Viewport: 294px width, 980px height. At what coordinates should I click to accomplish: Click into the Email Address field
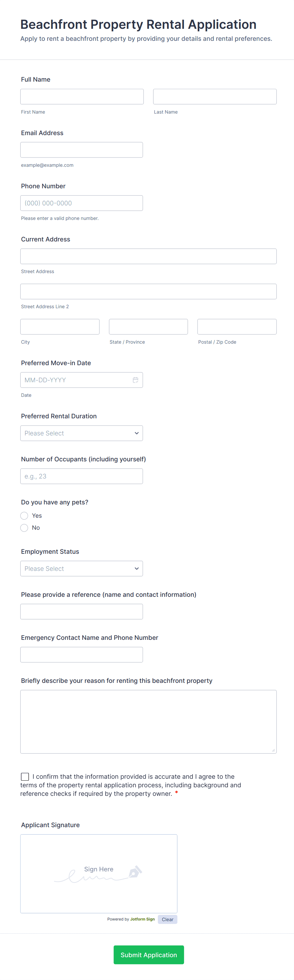point(82,150)
